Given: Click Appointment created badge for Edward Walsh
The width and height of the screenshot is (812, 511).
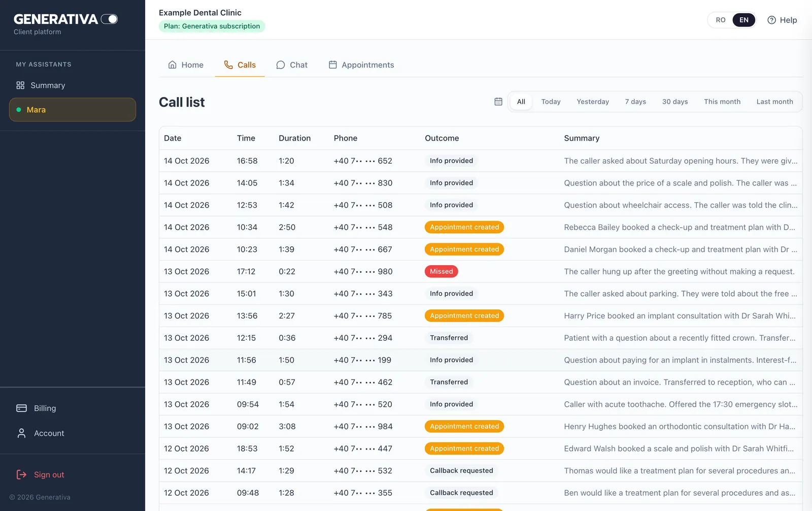Looking at the screenshot, I should [464, 449].
